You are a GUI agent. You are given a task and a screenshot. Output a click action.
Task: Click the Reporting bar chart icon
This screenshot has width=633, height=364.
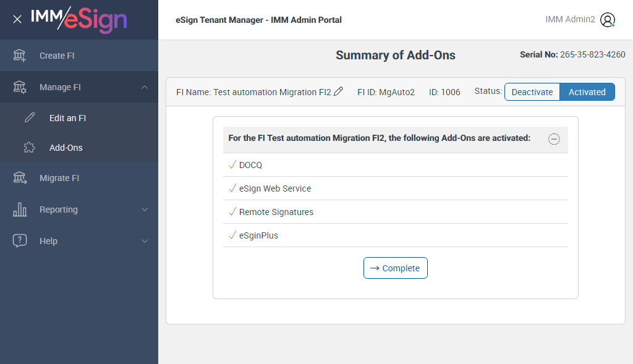(x=20, y=210)
